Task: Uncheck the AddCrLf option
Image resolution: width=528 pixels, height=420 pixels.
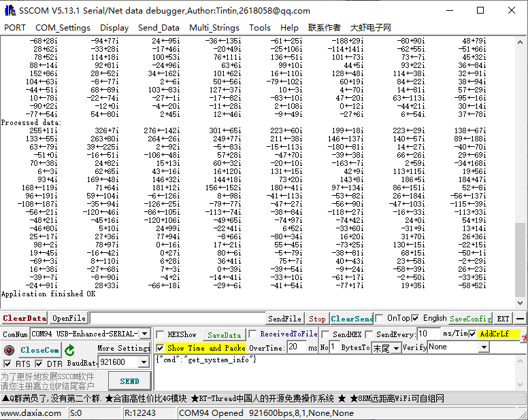Action: [x=473, y=334]
